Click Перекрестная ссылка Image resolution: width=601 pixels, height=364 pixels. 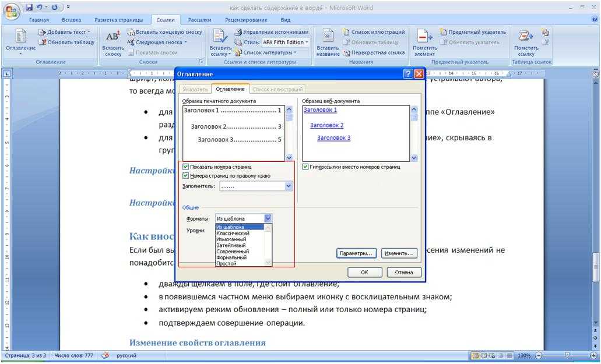[x=374, y=53]
